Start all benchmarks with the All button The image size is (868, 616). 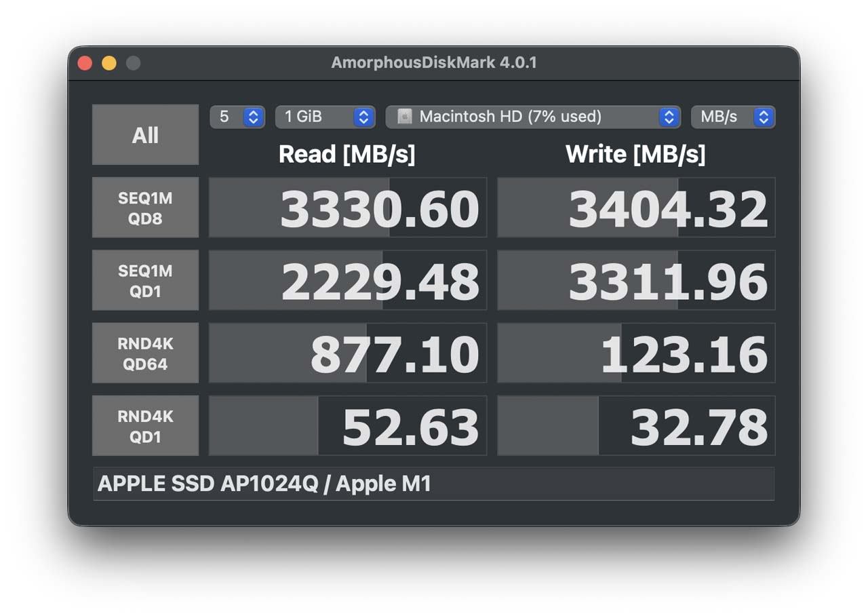(144, 134)
